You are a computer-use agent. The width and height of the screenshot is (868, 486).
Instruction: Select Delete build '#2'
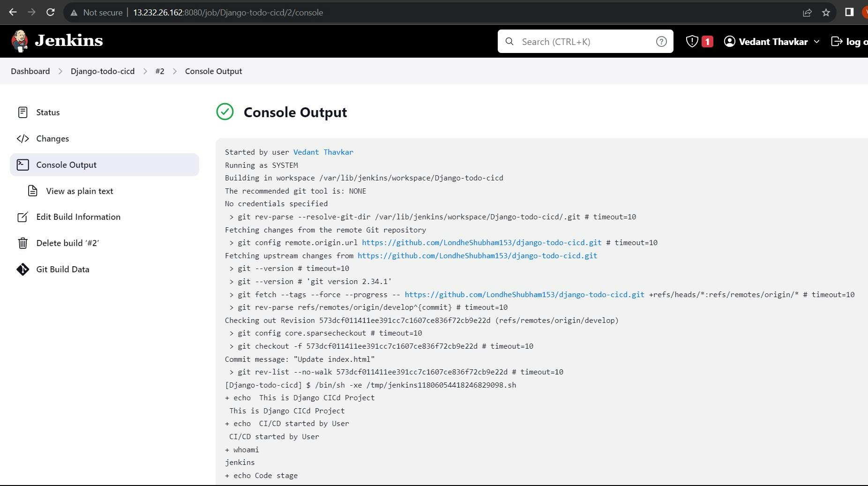pyautogui.click(x=104, y=243)
